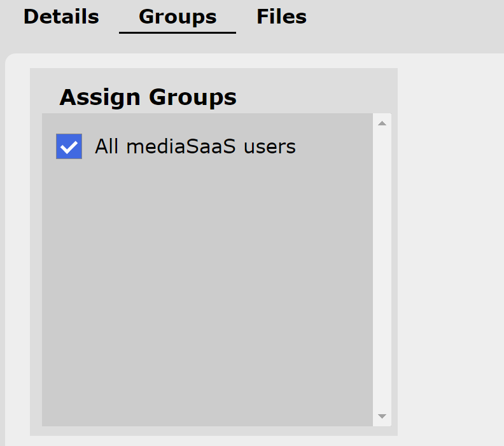The width and height of the screenshot is (504, 446).
Task: Select the Groups tab
Action: click(178, 17)
